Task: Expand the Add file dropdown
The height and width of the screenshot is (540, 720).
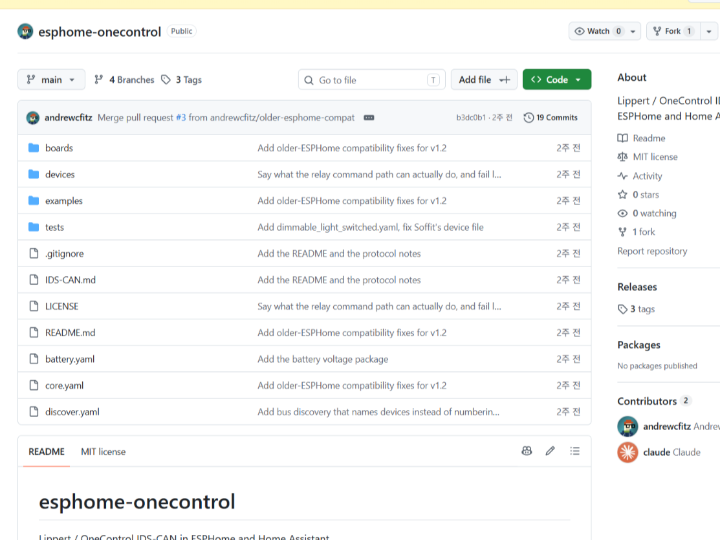Action: coord(484,80)
